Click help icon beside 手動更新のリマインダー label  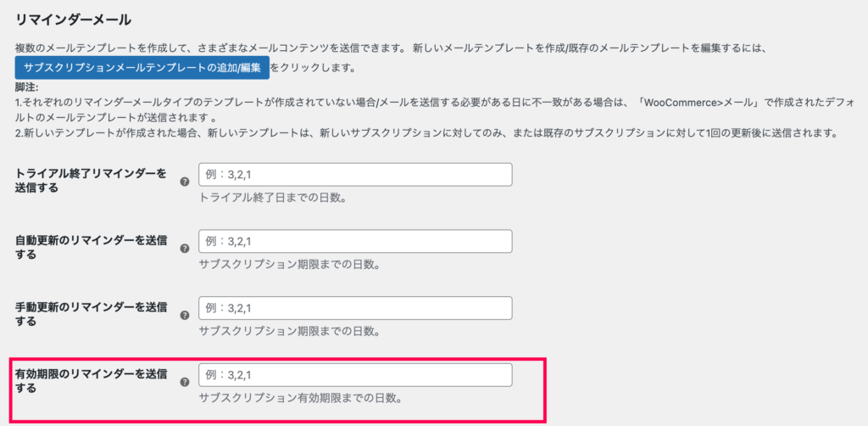[185, 315]
